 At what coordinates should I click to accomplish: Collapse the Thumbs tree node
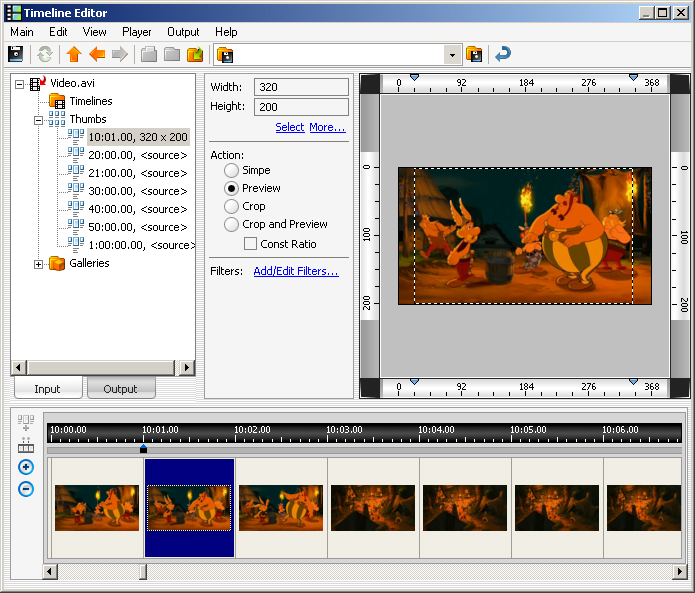tap(39, 120)
